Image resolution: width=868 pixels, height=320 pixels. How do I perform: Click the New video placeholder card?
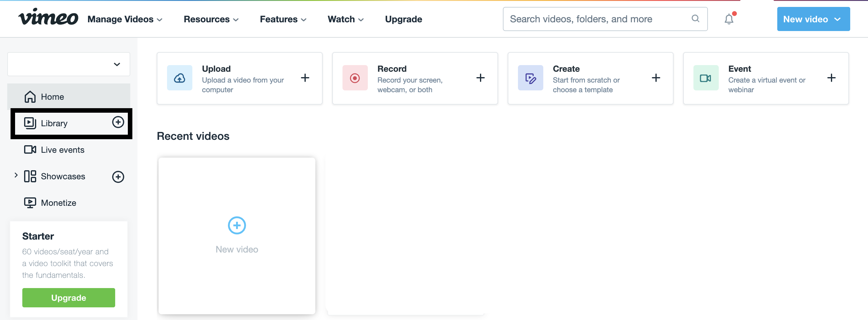tap(237, 236)
